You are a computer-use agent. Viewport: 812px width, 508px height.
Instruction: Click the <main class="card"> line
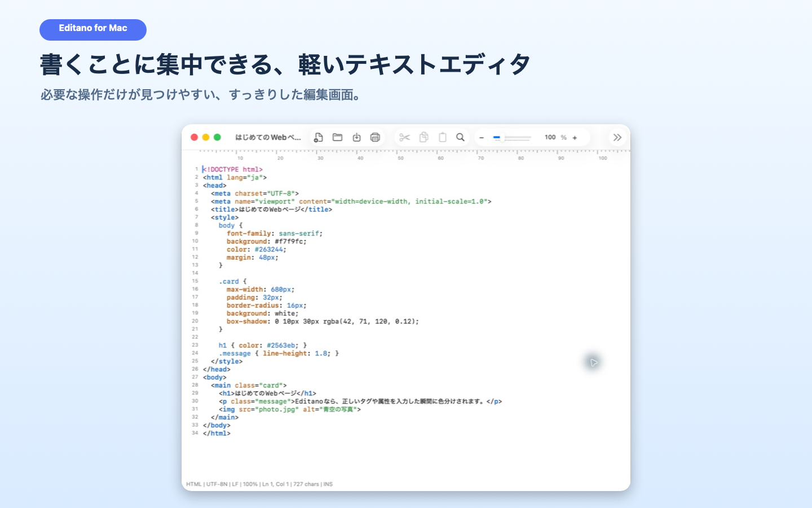coord(249,386)
